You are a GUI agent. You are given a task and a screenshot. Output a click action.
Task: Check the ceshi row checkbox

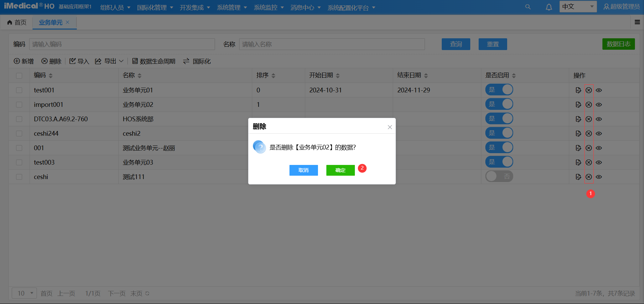19,177
